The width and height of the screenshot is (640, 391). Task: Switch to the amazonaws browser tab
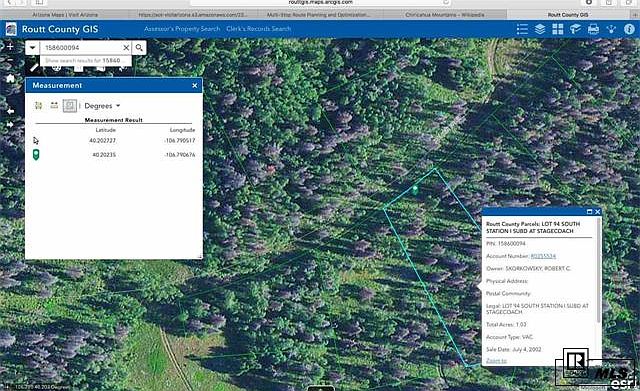(x=192, y=15)
